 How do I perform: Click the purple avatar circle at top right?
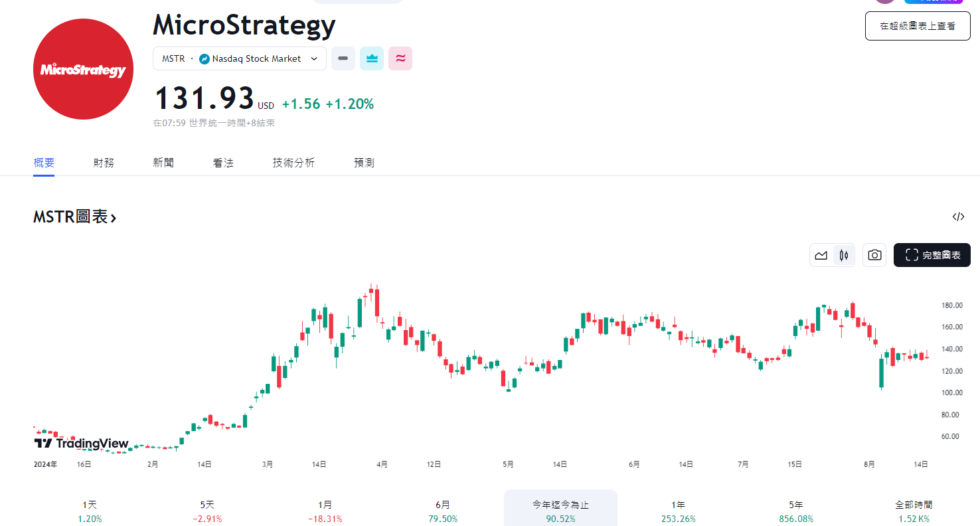point(884,3)
